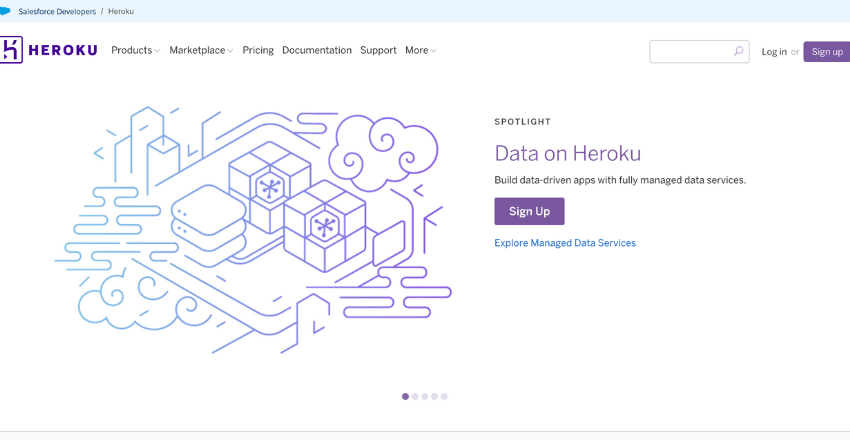The height and width of the screenshot is (440, 850).
Task: Open the Documentation page
Action: coord(317,50)
